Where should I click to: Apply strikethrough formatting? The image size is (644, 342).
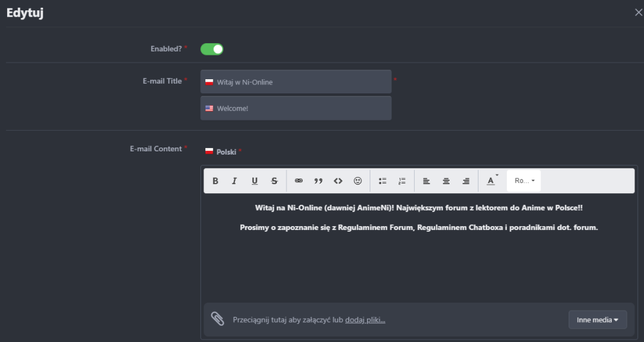(274, 181)
